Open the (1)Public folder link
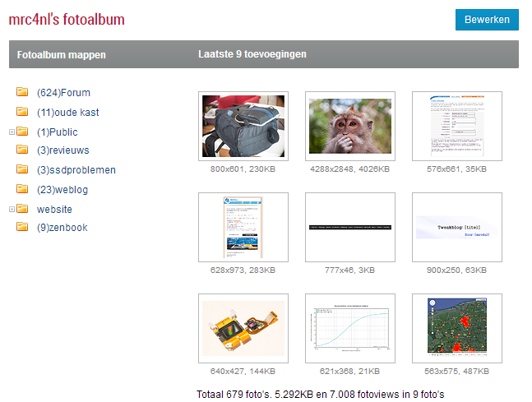This screenshot has height=402, width=532. [x=58, y=132]
